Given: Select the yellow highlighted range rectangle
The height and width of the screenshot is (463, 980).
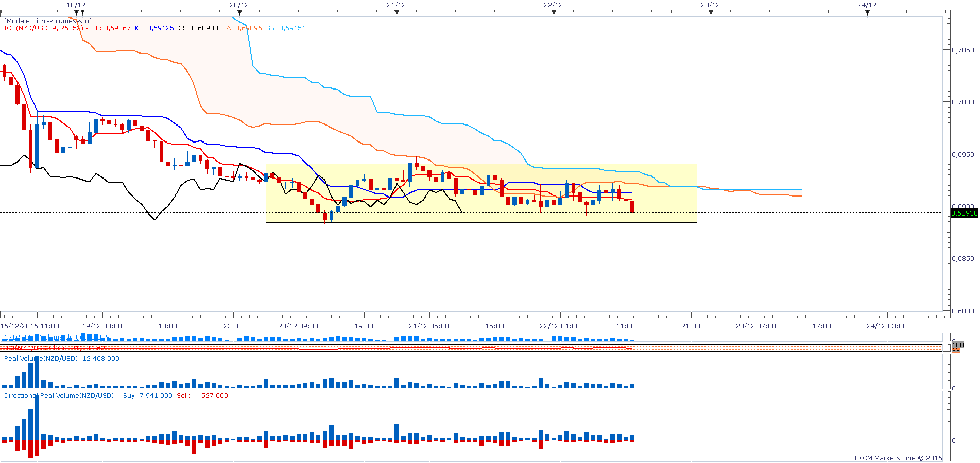Looking at the screenshot, I should pos(482,193).
